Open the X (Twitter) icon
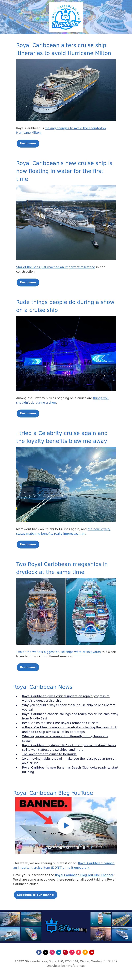This screenshot has width=132, height=980. coord(45,952)
